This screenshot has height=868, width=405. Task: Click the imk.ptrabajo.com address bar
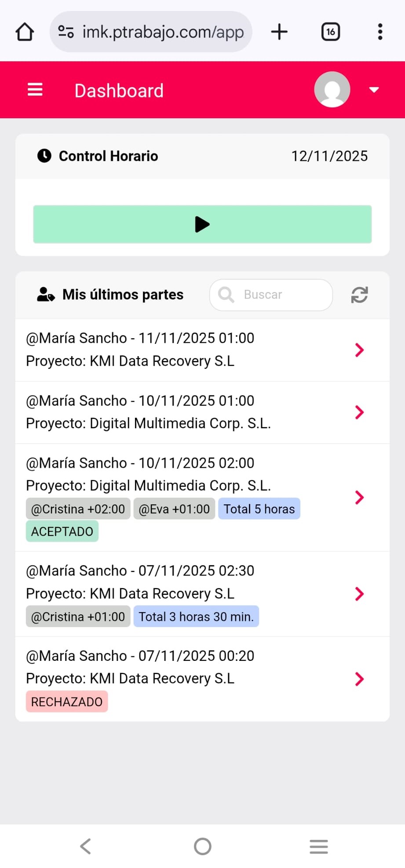pyautogui.click(x=163, y=32)
